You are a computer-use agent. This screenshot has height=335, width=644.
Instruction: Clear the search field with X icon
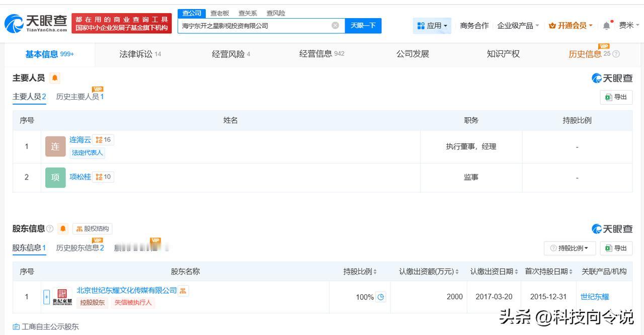pos(335,26)
